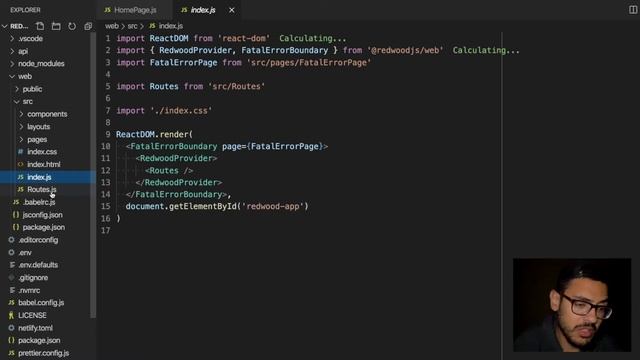
Task: Click '@redwoodjs/web' on line 2
Action: tap(405, 50)
